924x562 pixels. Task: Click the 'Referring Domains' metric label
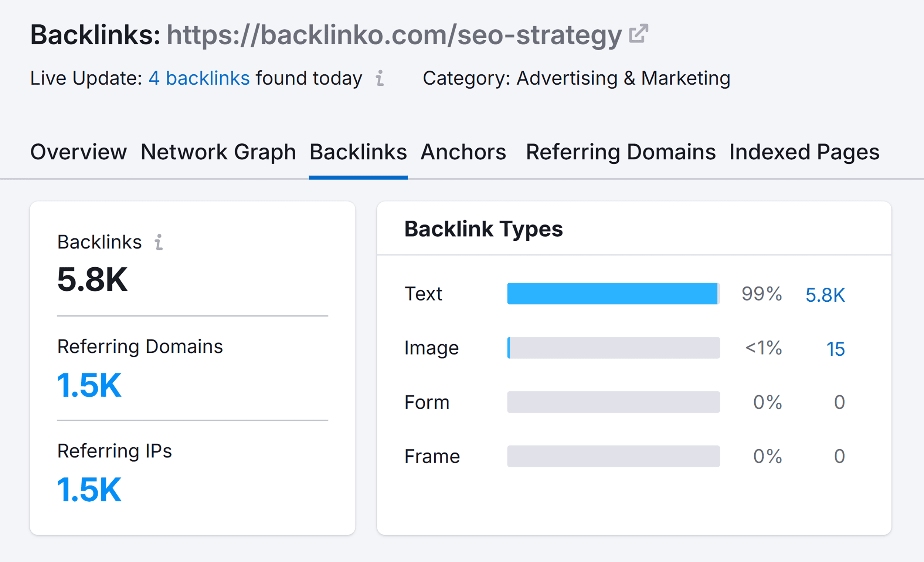coord(140,347)
